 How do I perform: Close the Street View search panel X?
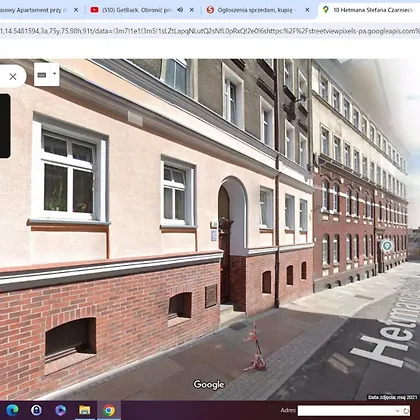pyautogui.click(x=13, y=77)
